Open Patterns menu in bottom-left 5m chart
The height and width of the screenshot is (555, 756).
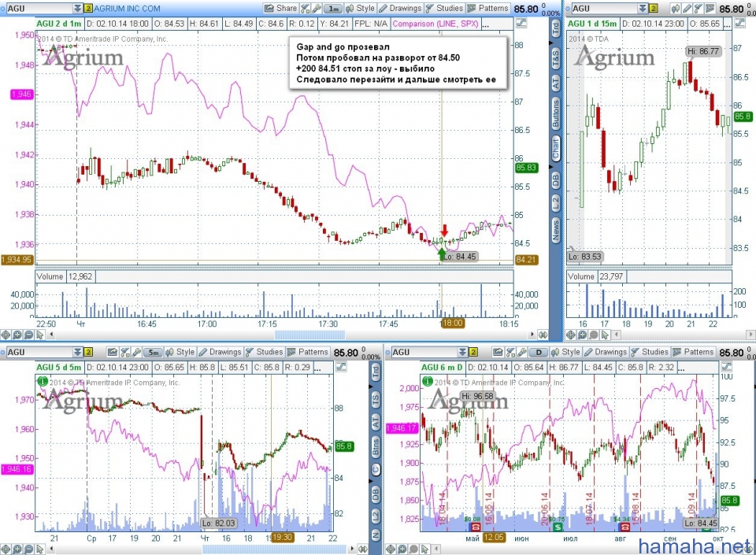(308, 352)
